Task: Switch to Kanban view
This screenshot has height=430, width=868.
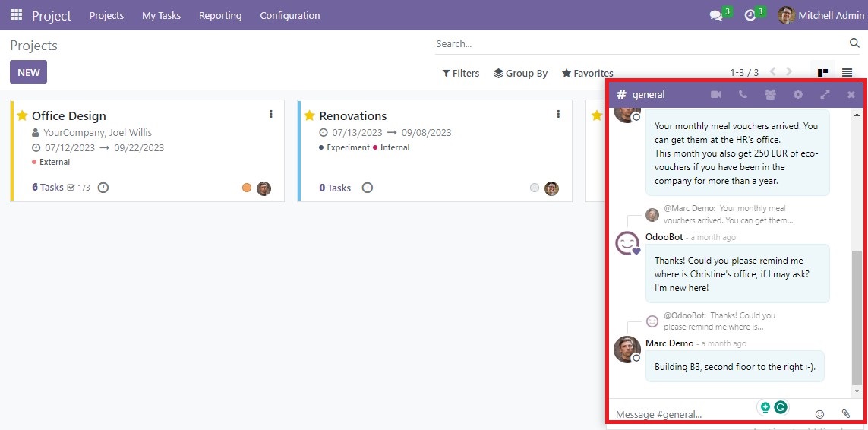Action: tap(822, 73)
